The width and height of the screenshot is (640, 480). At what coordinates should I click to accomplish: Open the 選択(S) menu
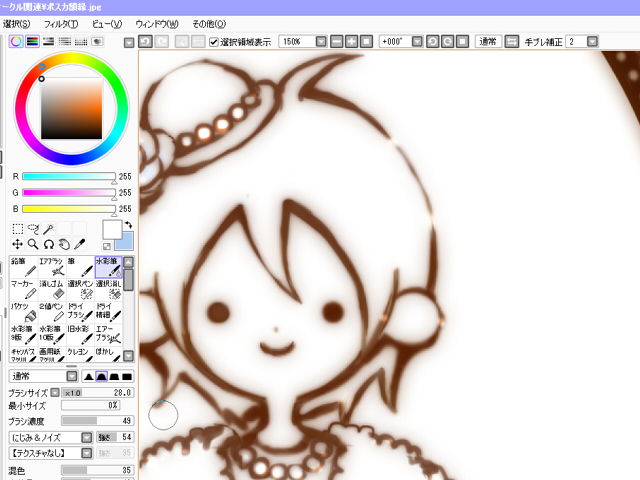pos(16,24)
